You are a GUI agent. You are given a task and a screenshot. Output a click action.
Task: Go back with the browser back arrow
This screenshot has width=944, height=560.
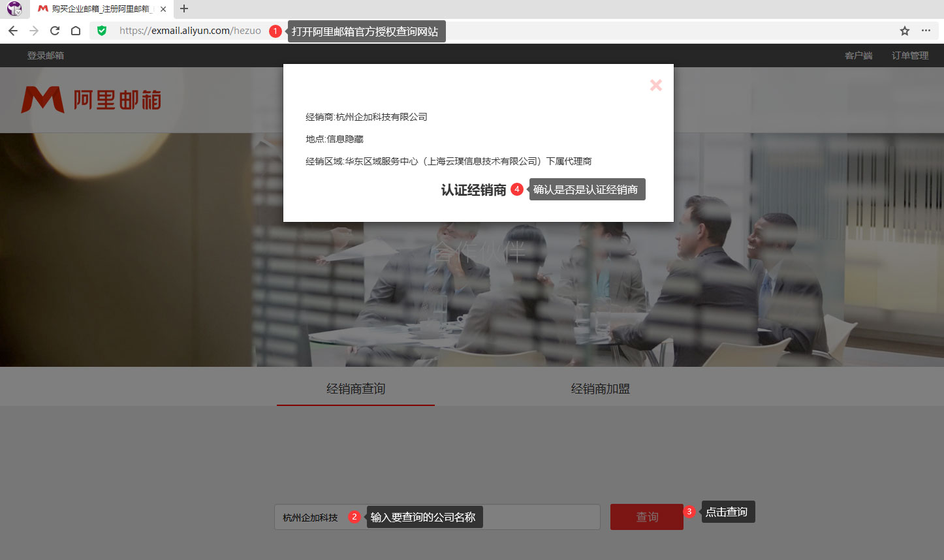13,31
